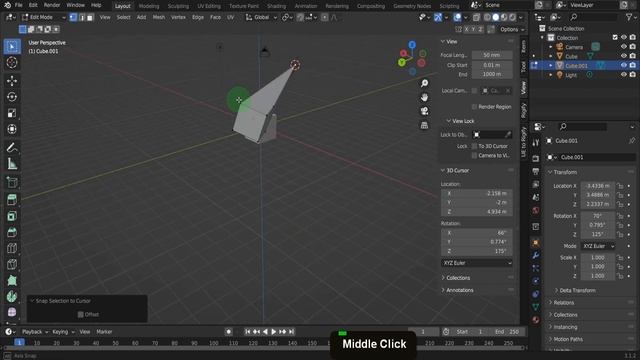640x360 pixels.
Task: Select the Extrude Region tool
Action: 12,199
